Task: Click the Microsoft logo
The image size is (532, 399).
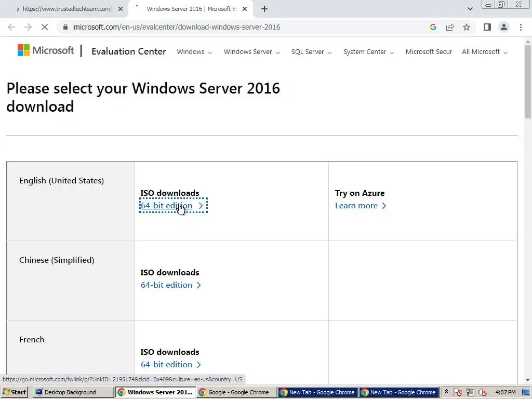Action: tap(46, 50)
